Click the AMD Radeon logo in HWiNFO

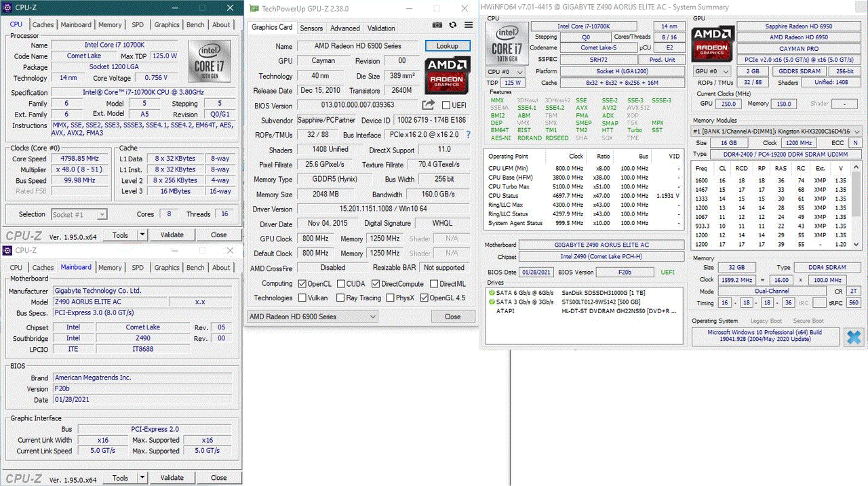[x=712, y=45]
